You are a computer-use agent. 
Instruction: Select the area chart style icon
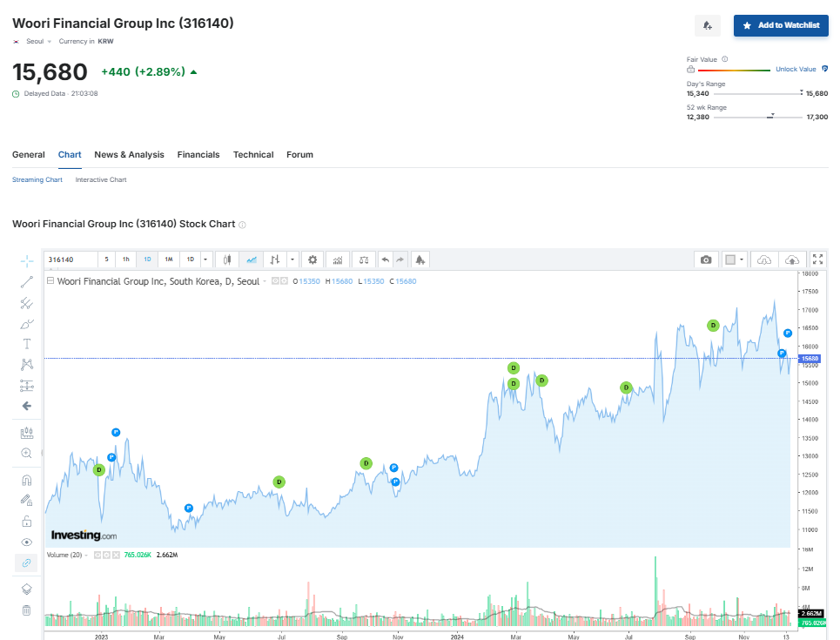(x=252, y=260)
